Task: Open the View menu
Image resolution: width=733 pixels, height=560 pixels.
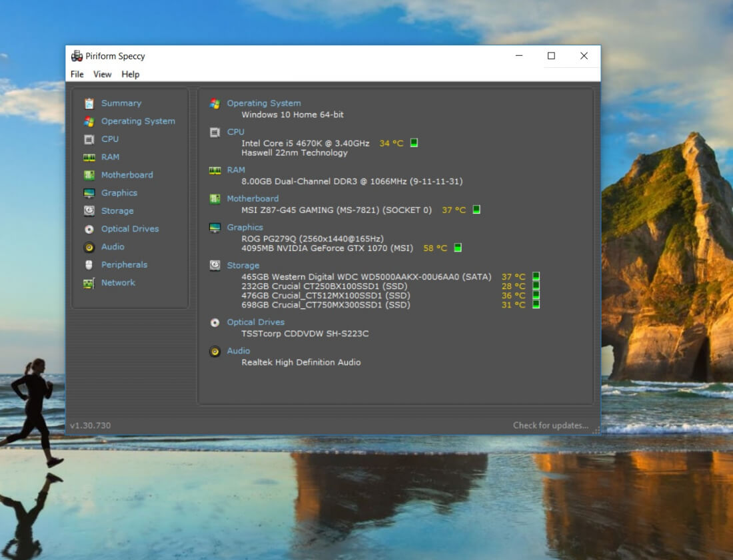Action: pyautogui.click(x=103, y=75)
